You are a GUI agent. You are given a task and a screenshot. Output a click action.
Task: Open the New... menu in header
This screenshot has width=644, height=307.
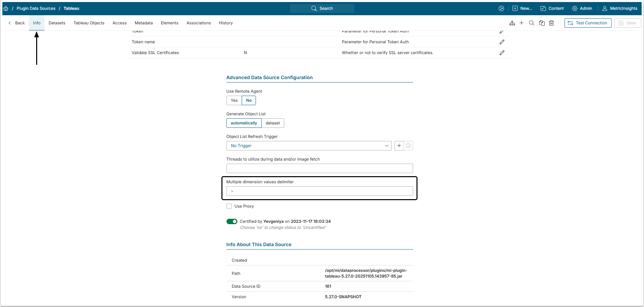(x=522, y=8)
